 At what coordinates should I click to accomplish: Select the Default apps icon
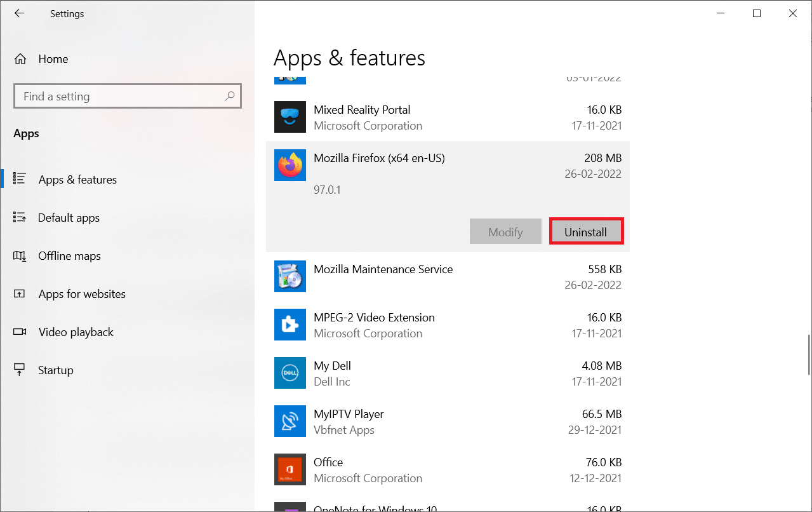coord(20,217)
